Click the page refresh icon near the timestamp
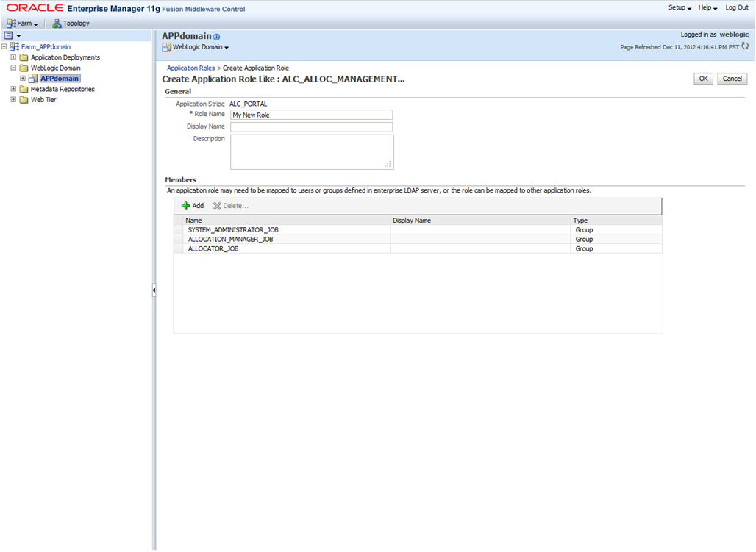Screen dimensions: 756x552 [745, 46]
